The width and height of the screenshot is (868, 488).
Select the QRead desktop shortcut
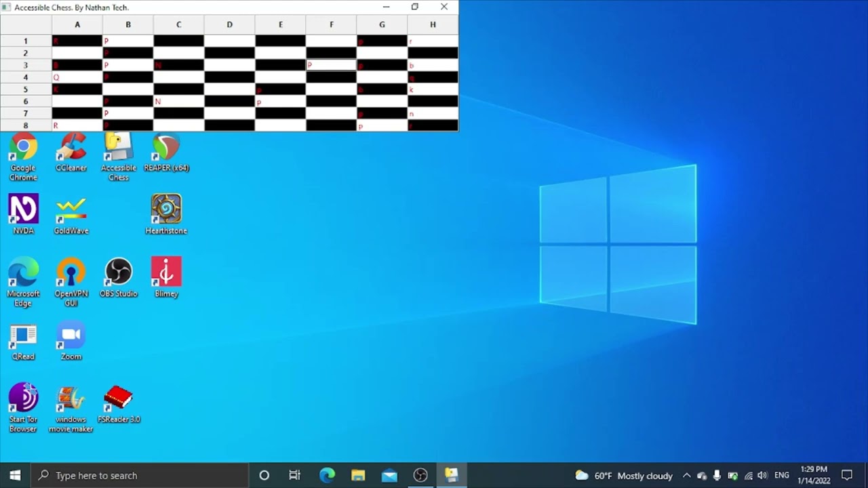(23, 341)
